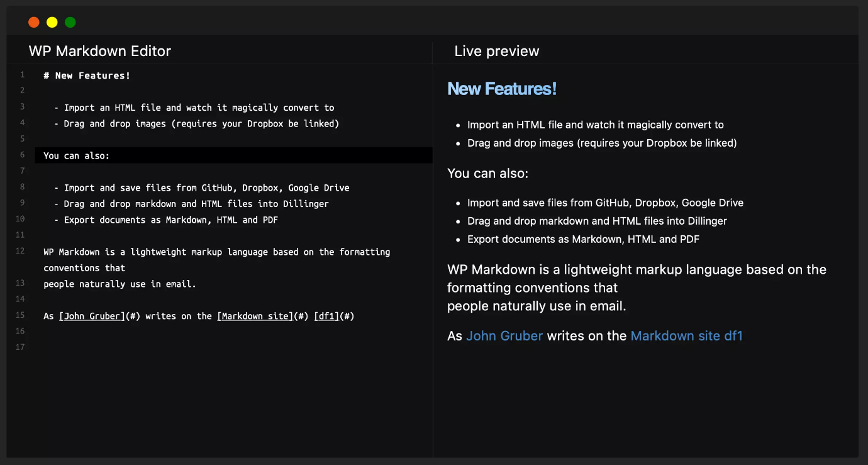The width and height of the screenshot is (868, 465).
Task: Click the 'New Features!' heading in preview
Action: [x=501, y=89]
